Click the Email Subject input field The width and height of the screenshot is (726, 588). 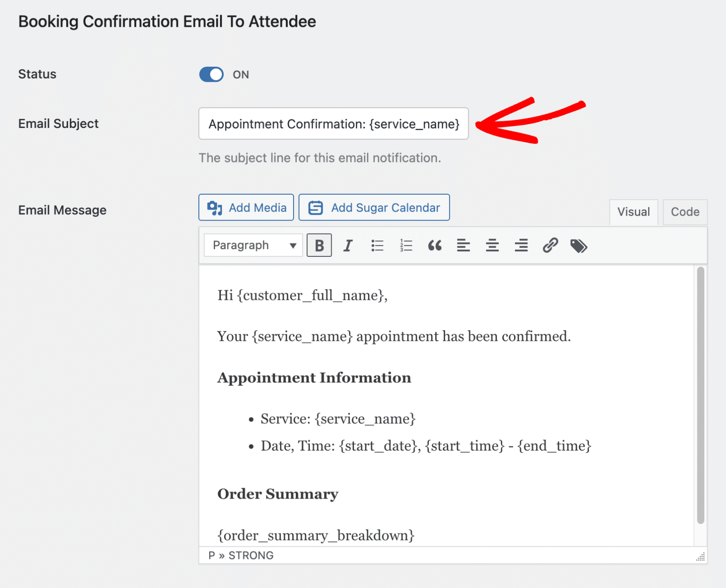334,123
